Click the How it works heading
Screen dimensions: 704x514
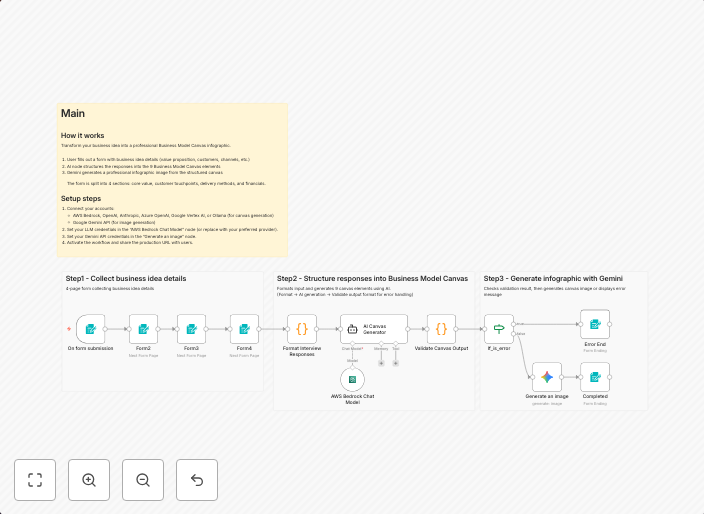(83, 136)
